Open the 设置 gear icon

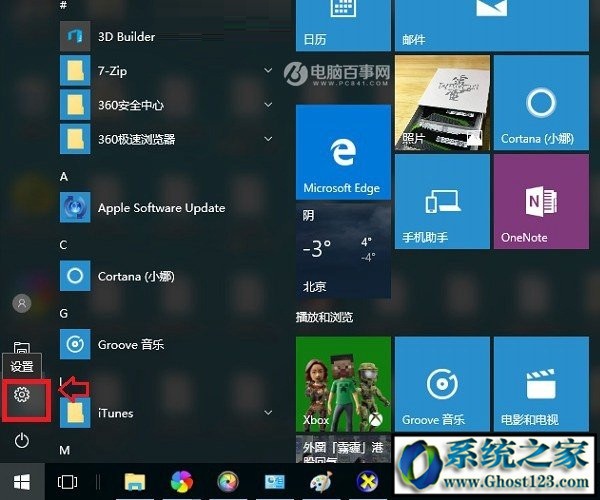pos(22,394)
